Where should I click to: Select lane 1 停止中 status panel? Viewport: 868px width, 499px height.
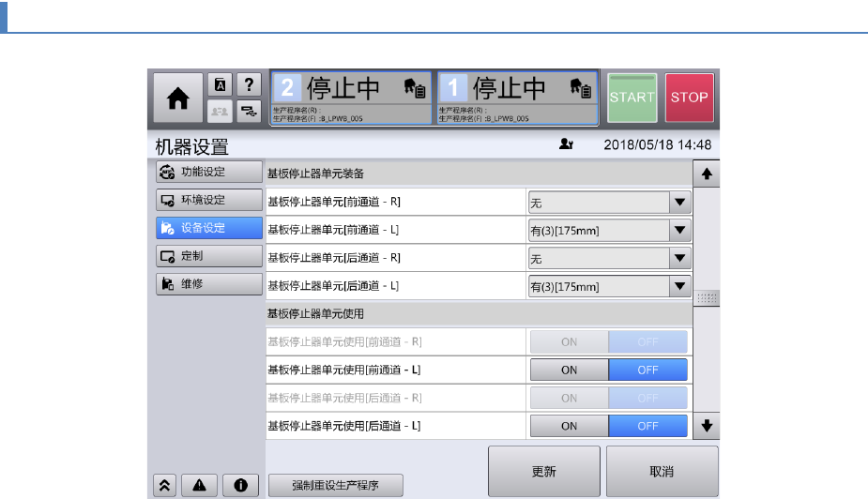coord(518,98)
